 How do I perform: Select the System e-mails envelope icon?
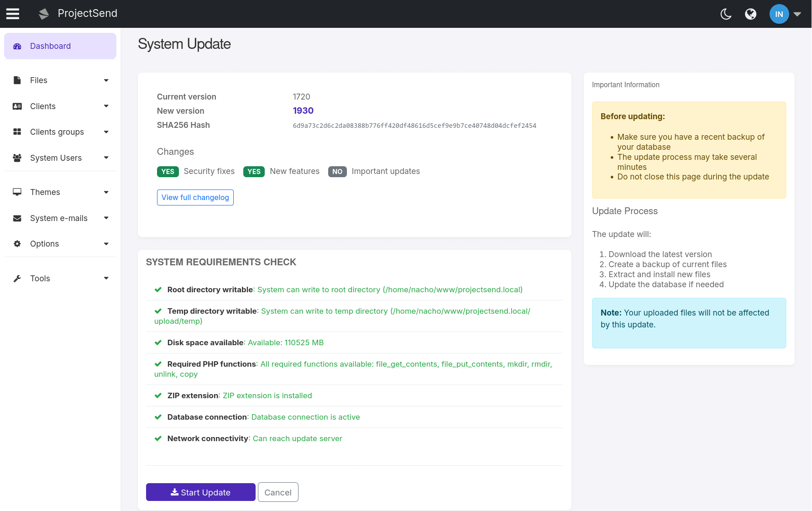[x=17, y=218]
